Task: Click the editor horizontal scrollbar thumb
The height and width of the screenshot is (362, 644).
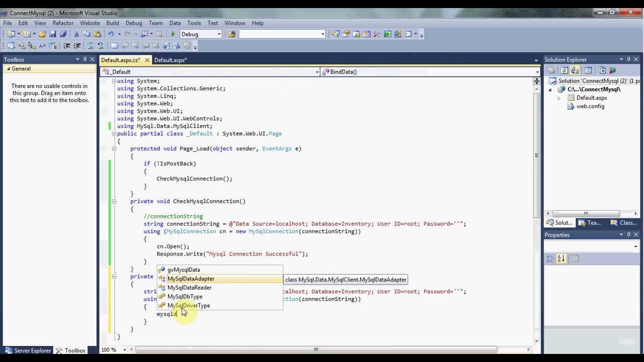Action: coord(316,350)
